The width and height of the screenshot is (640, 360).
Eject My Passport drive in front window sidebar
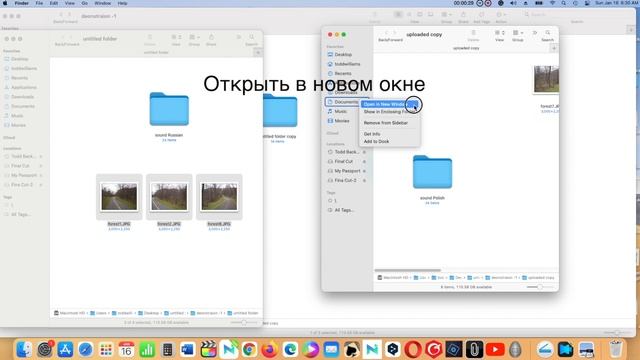point(364,171)
